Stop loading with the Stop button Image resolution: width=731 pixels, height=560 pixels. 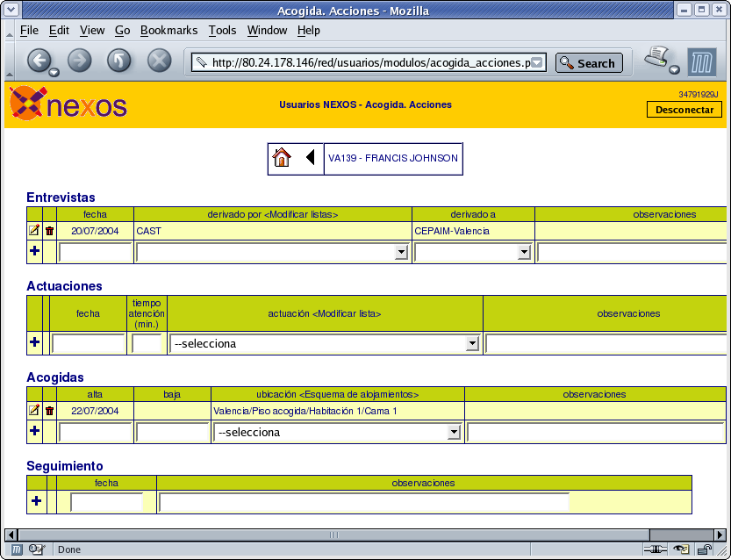click(159, 61)
